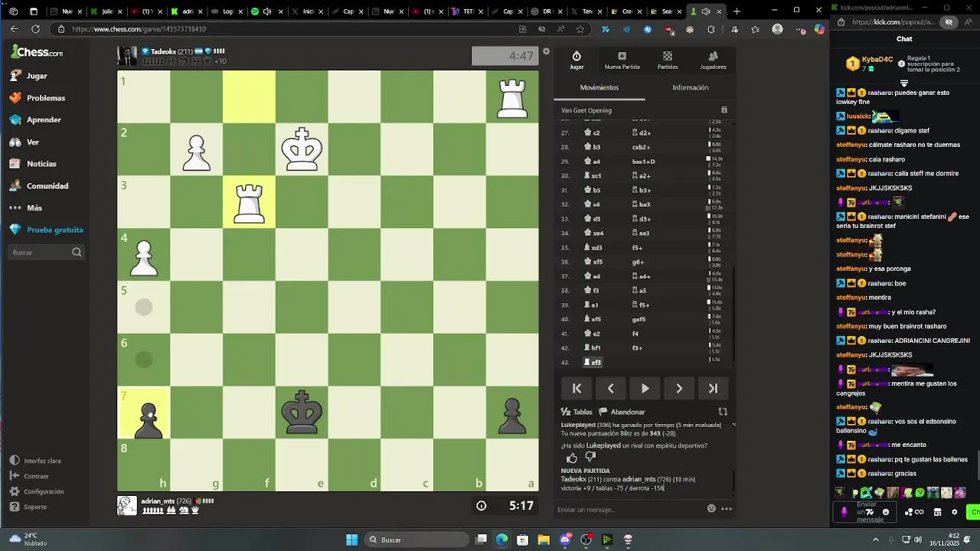Jump to first move of the game
The height and width of the screenshot is (551, 980).
click(x=577, y=389)
